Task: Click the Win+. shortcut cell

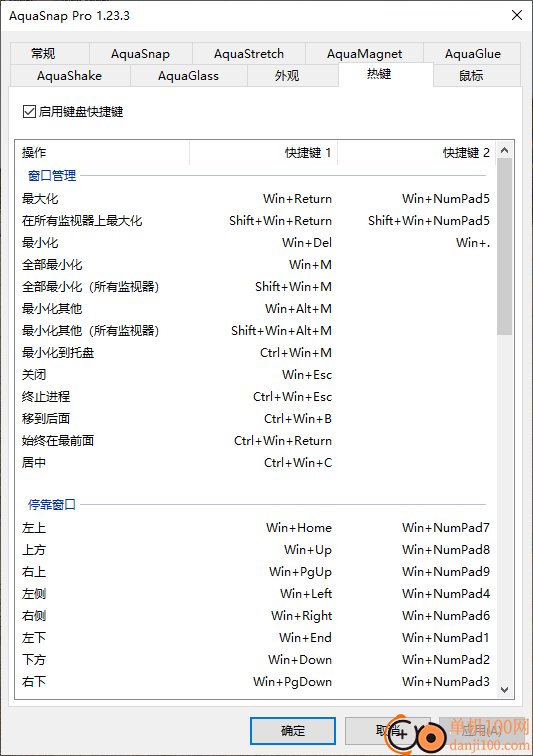Action: [x=473, y=243]
